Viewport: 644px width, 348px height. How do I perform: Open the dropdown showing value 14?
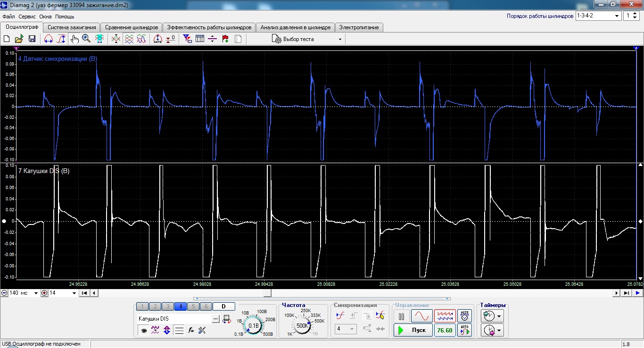tap(63, 293)
